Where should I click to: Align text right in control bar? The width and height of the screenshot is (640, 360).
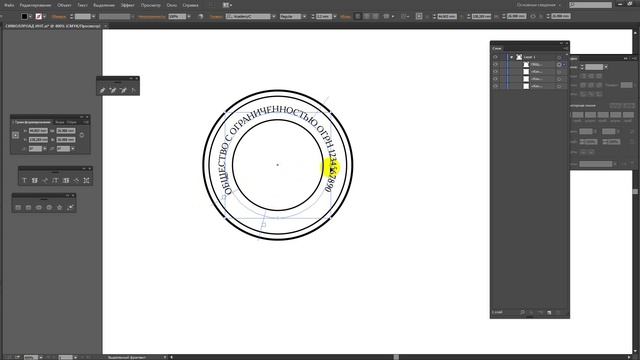[375, 16]
